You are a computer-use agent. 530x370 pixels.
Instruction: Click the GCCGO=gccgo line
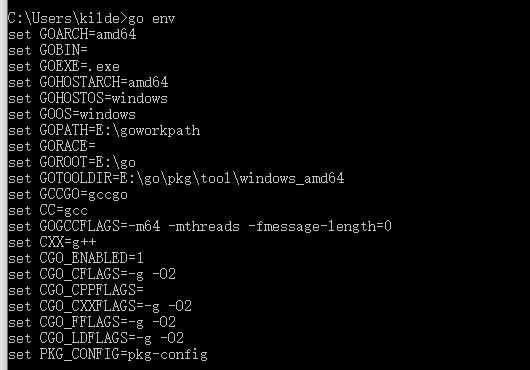[68, 195]
